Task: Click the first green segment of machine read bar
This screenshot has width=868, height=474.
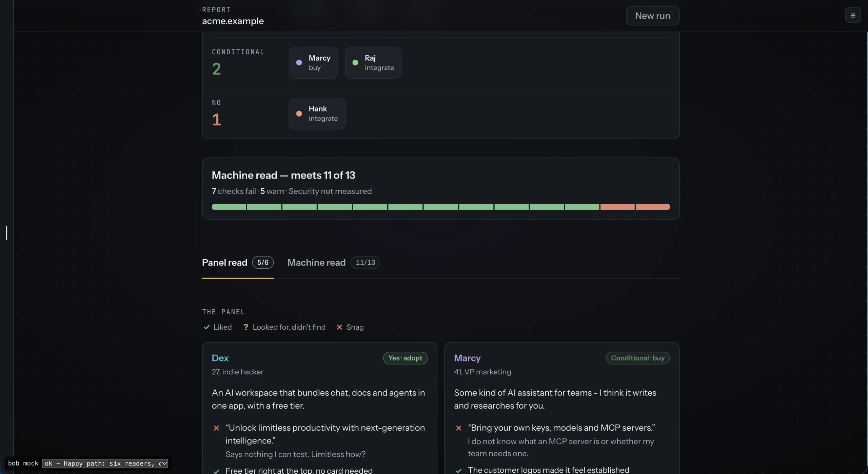Action: (229, 207)
